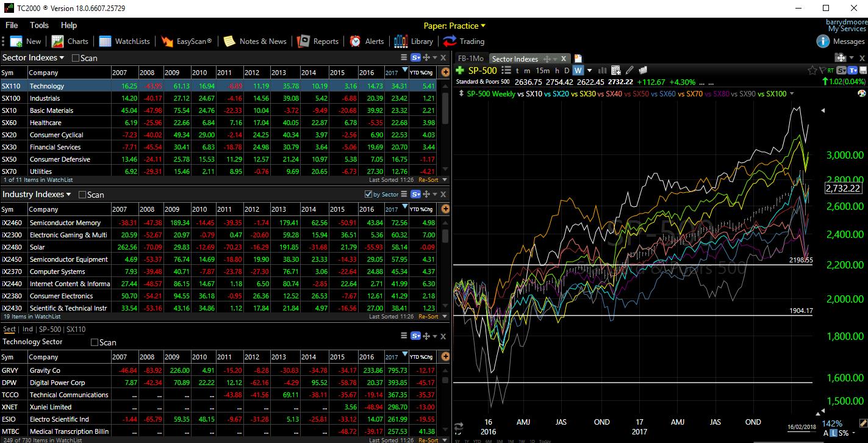
Task: Click the chart refresh arrows icon at bottom left
Action: click(x=459, y=427)
